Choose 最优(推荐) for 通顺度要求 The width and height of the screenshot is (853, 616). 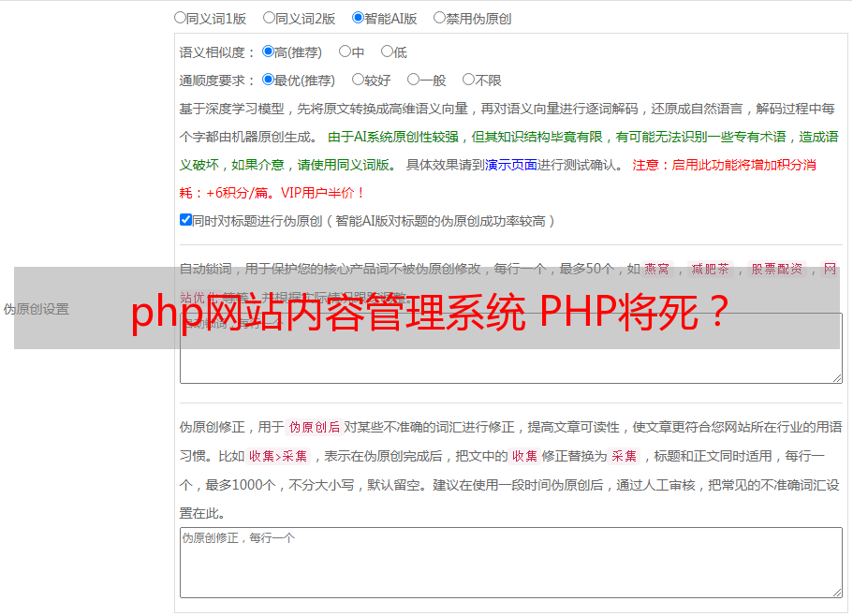point(268,80)
